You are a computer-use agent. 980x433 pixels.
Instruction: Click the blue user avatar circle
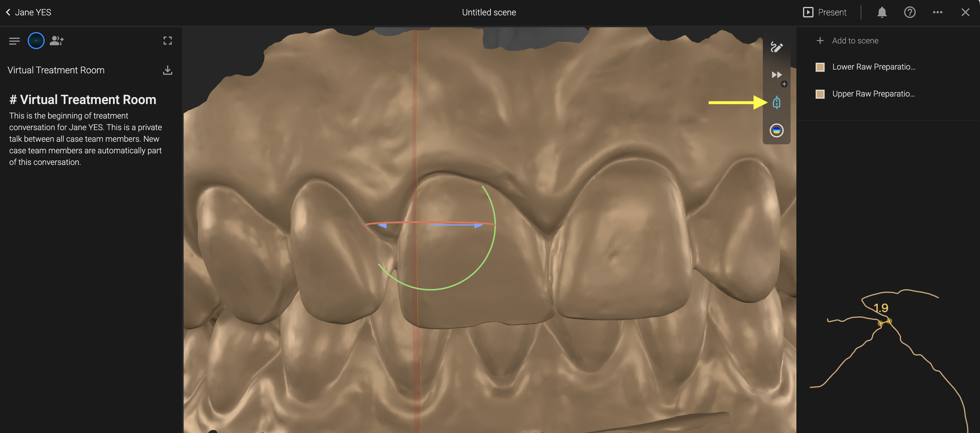[36, 40]
